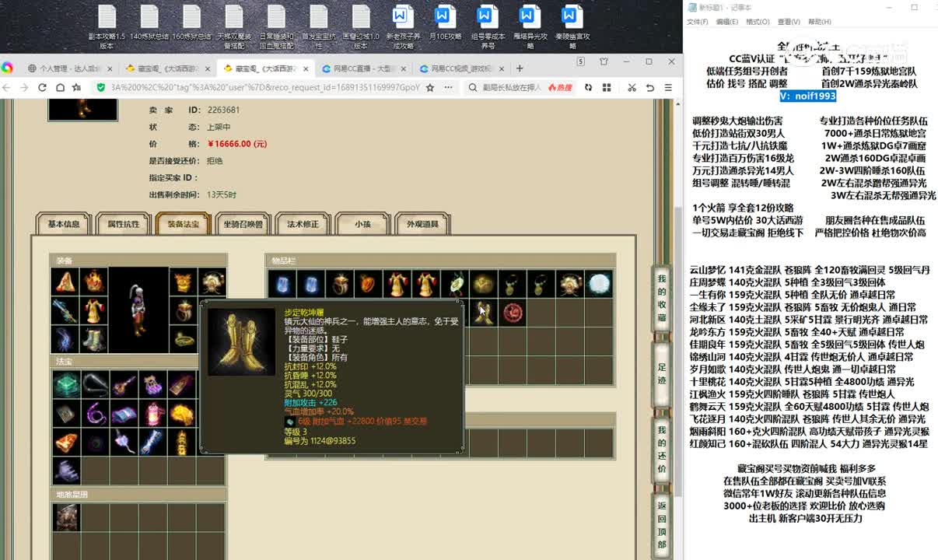938x560 pixels.
Task: Open the 文件(F) menu in Notepad
Action: (697, 22)
